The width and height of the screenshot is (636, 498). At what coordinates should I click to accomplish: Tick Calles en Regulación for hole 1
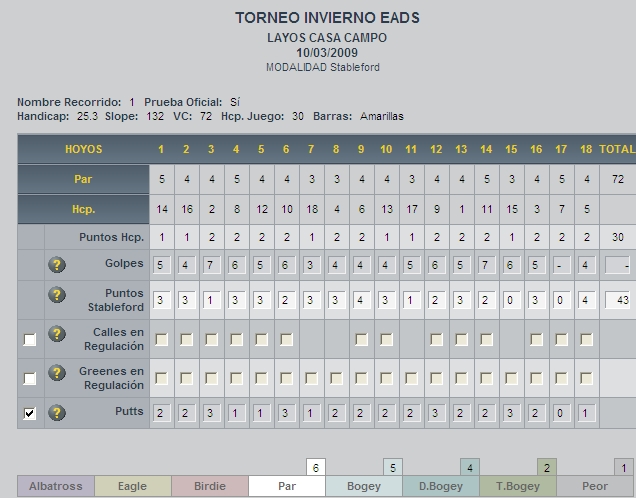[161, 339]
